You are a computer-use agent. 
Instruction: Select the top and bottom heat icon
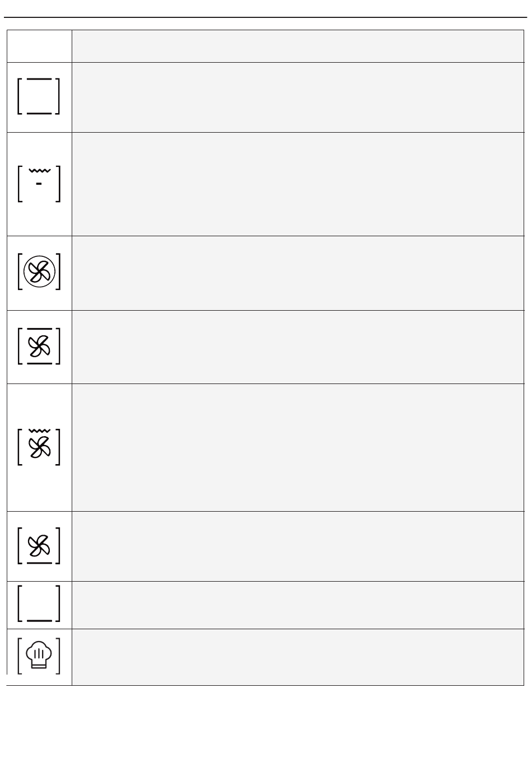[x=39, y=96]
